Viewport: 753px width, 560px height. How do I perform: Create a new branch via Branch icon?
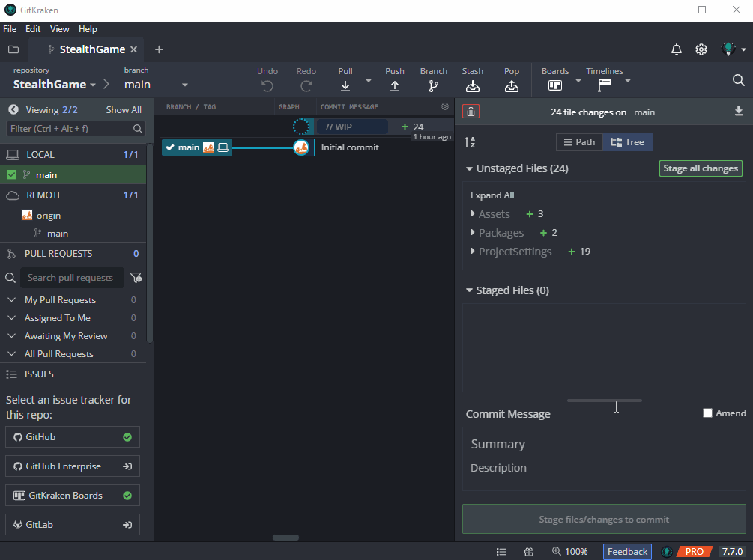[x=434, y=86]
